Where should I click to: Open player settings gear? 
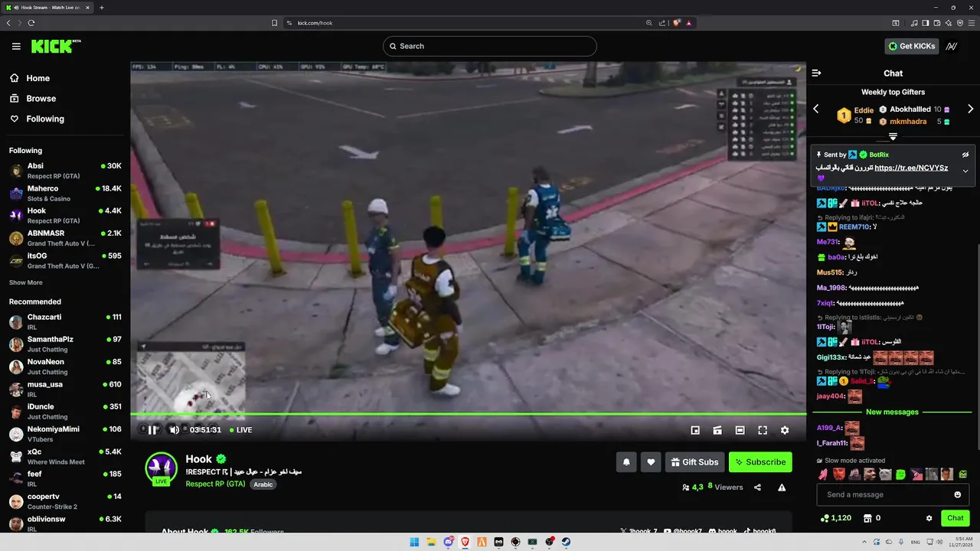point(785,430)
